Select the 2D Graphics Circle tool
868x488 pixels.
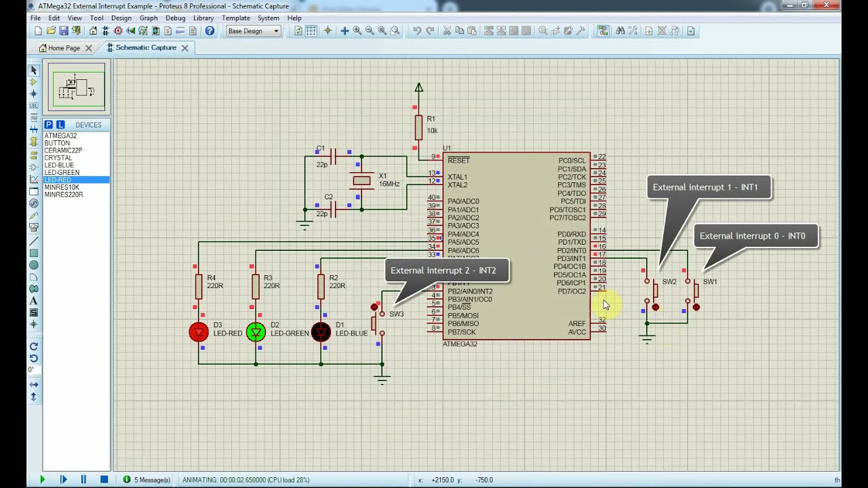click(x=34, y=265)
